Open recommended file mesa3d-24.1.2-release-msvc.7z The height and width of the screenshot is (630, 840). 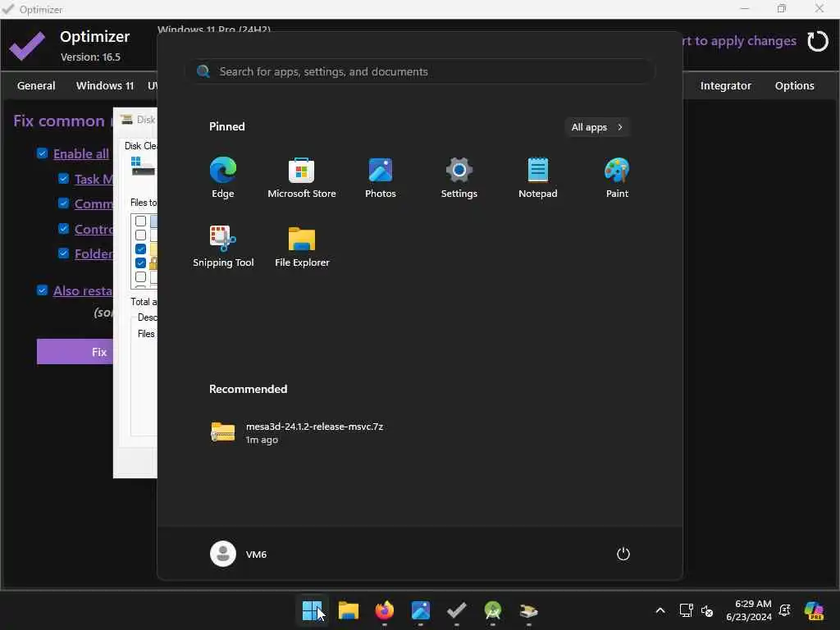[x=298, y=432]
